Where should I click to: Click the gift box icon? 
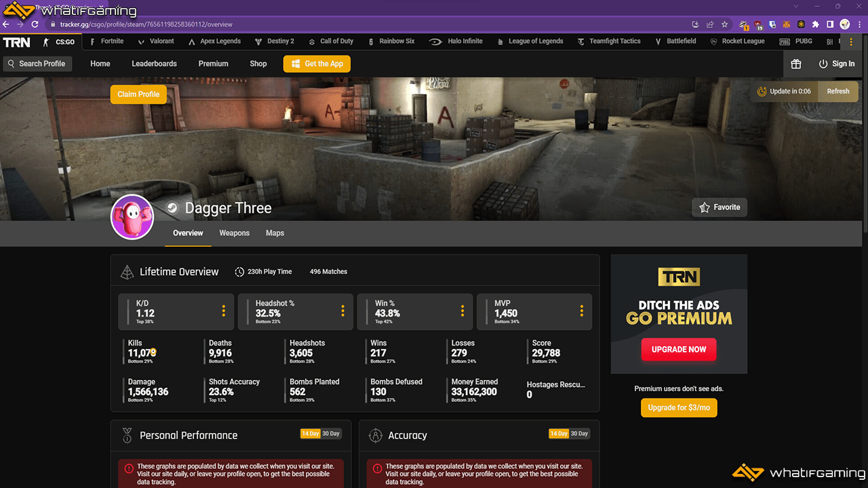point(796,64)
